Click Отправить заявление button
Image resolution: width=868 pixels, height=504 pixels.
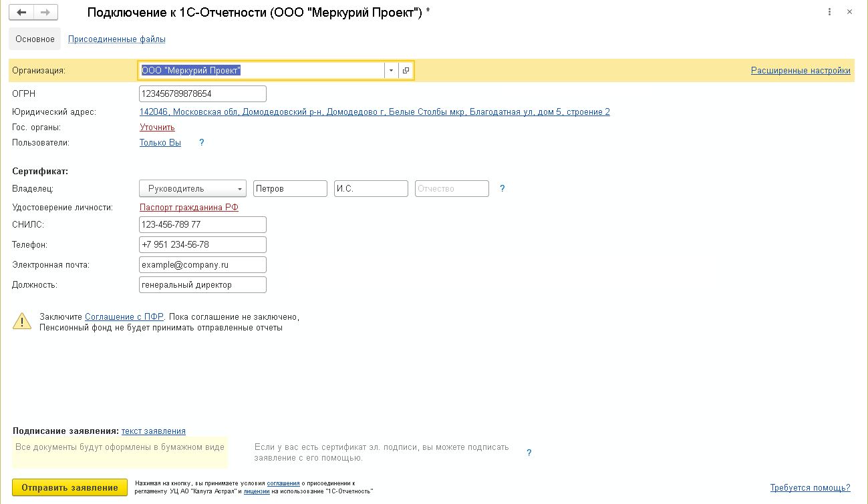70,487
